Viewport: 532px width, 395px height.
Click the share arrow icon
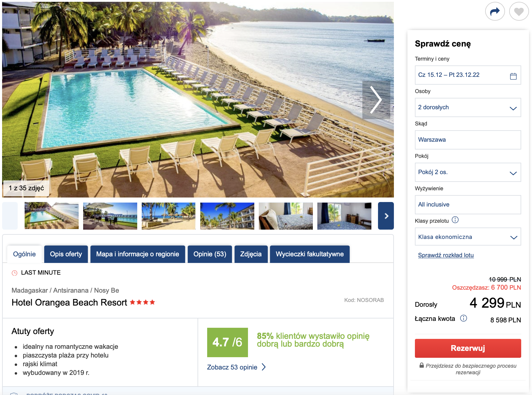pos(495,11)
